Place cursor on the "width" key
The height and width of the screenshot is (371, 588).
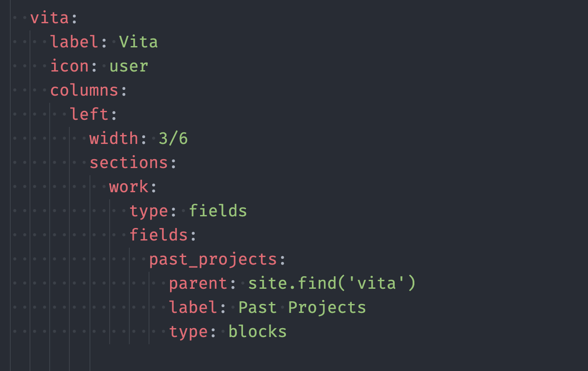click(x=114, y=139)
